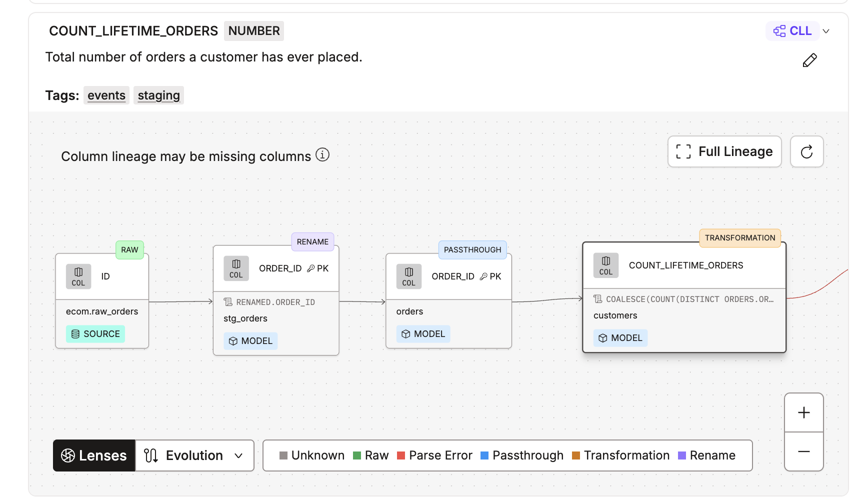The image size is (866, 504).
Task: Toggle the CLL column lineage button
Action: (x=792, y=31)
